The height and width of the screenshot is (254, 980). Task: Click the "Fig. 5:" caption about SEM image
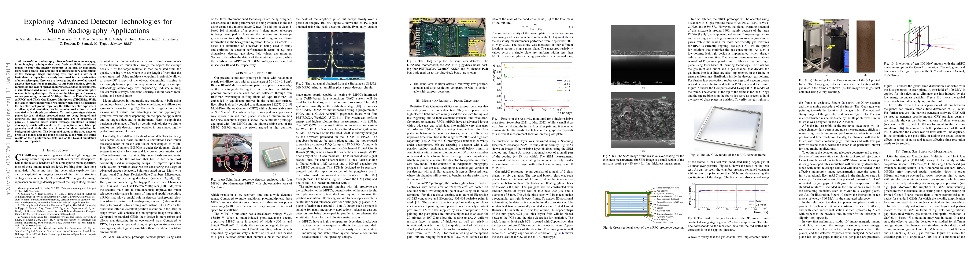click(x=643, y=160)
